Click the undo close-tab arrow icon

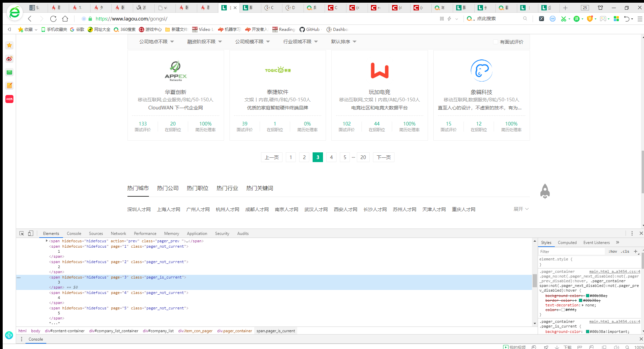tap(627, 19)
